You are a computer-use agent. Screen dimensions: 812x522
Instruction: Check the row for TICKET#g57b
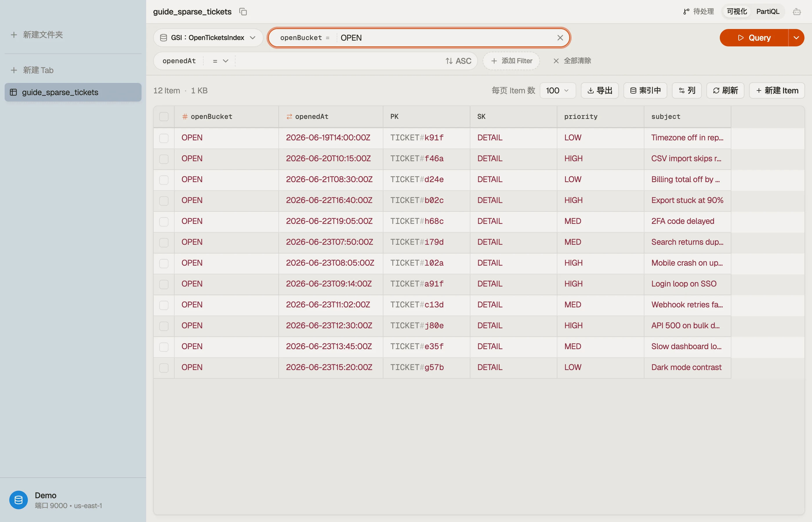(164, 368)
